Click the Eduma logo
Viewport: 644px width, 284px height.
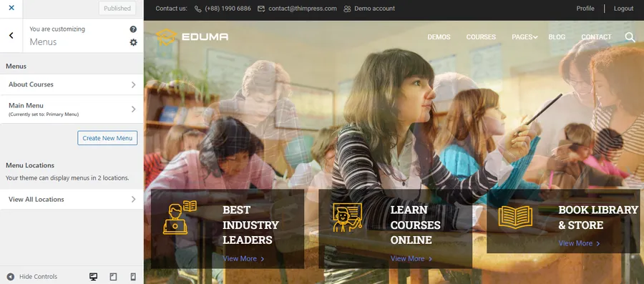tap(192, 37)
